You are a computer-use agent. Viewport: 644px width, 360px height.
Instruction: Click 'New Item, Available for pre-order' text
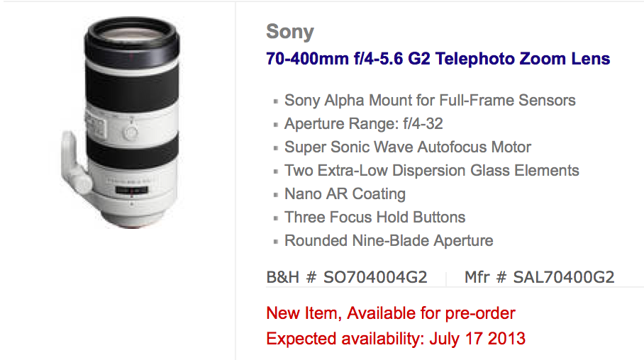[391, 313]
